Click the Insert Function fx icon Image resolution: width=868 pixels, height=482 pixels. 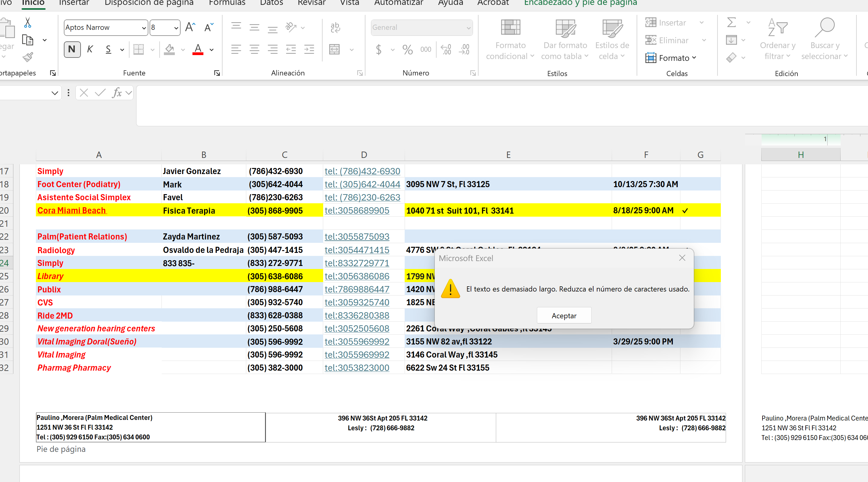116,93
